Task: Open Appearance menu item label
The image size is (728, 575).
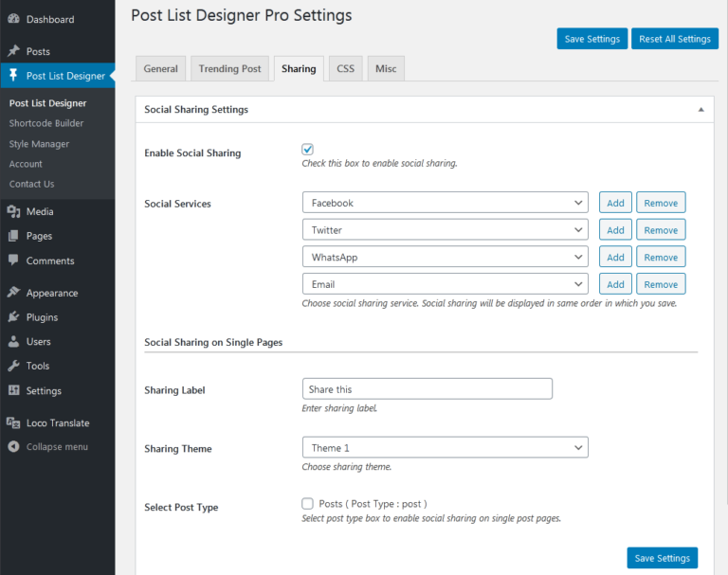Action: point(52,294)
